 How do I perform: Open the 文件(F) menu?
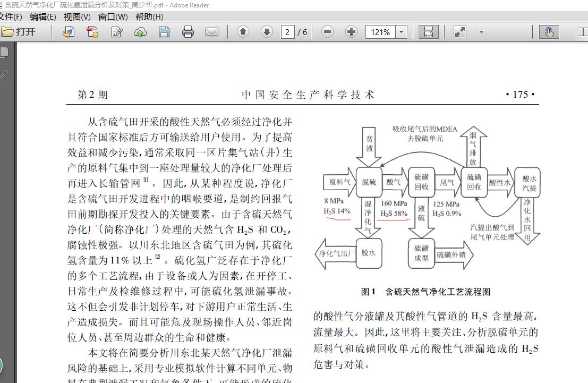11,17
